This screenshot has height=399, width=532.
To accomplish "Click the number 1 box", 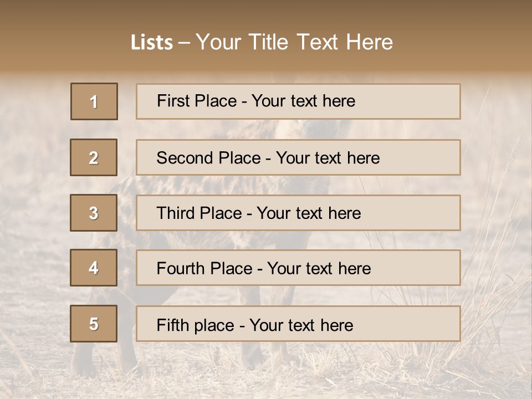I will coord(94,101).
